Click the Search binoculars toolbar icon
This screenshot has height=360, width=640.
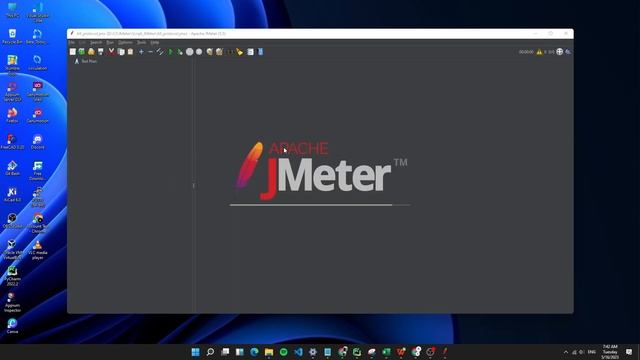[230, 52]
